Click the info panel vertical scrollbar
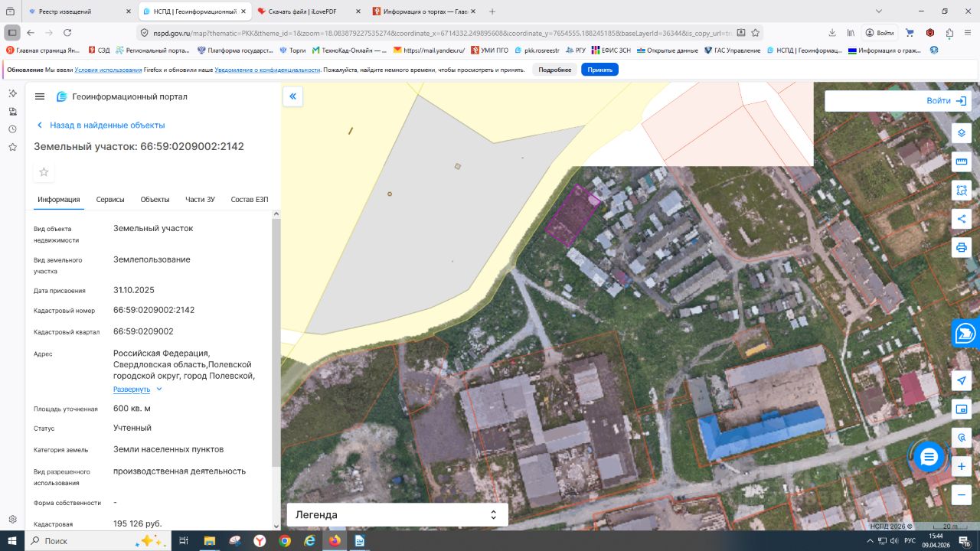This screenshot has width=980, height=551. (x=276, y=342)
